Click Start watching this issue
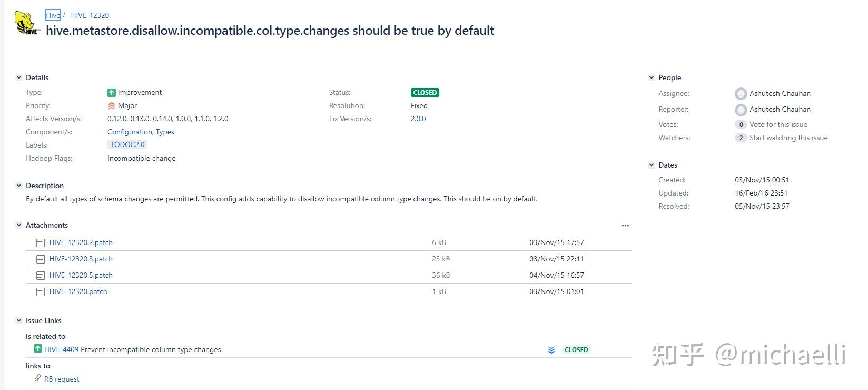Image resolution: width=868 pixels, height=390 pixels. pyautogui.click(x=788, y=138)
